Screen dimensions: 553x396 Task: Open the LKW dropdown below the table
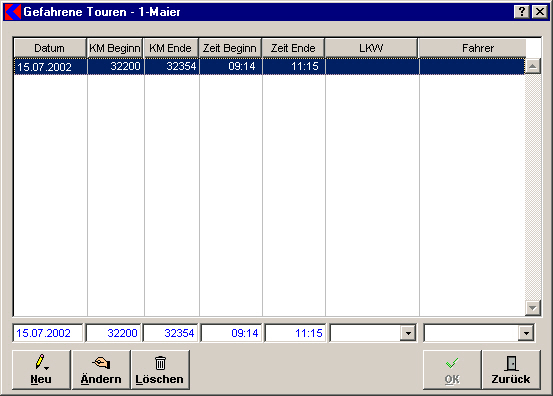pyautogui.click(x=408, y=333)
